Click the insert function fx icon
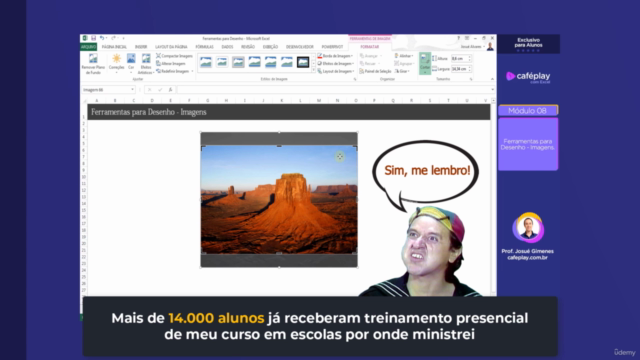The height and width of the screenshot is (360, 640). tap(171, 90)
